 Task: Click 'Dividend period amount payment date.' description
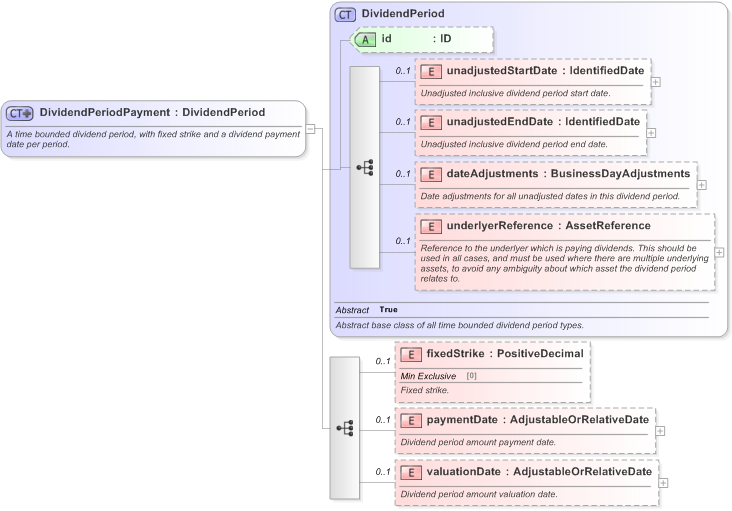[478, 442]
